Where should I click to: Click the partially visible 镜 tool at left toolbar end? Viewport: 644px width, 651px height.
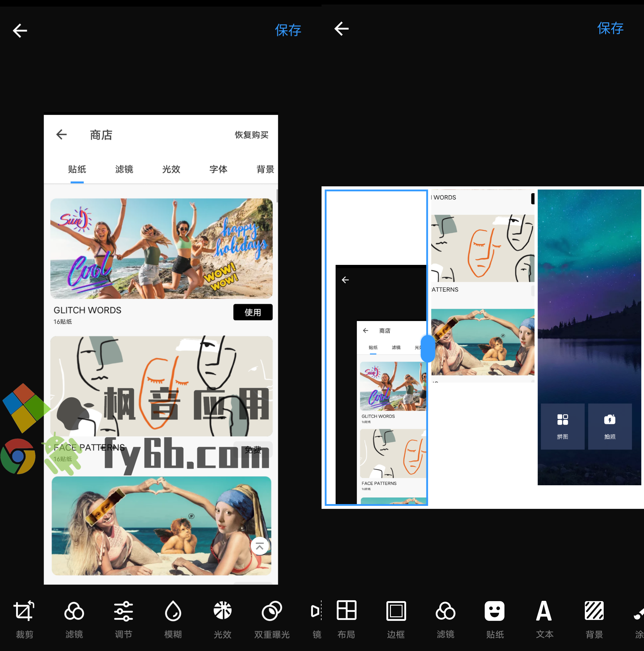pos(316,619)
